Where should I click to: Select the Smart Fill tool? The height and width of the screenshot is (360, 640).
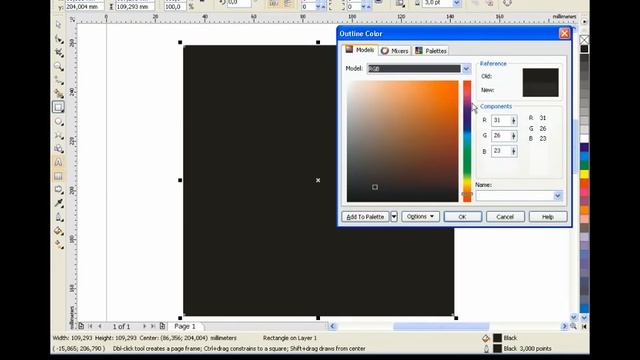(58, 94)
